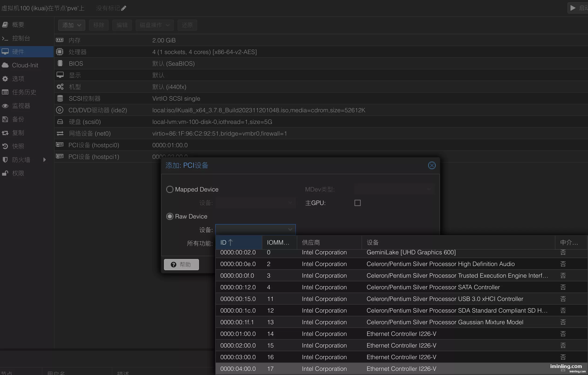Click the 还原 button
Viewport: 588px width, 375px height.
(187, 25)
